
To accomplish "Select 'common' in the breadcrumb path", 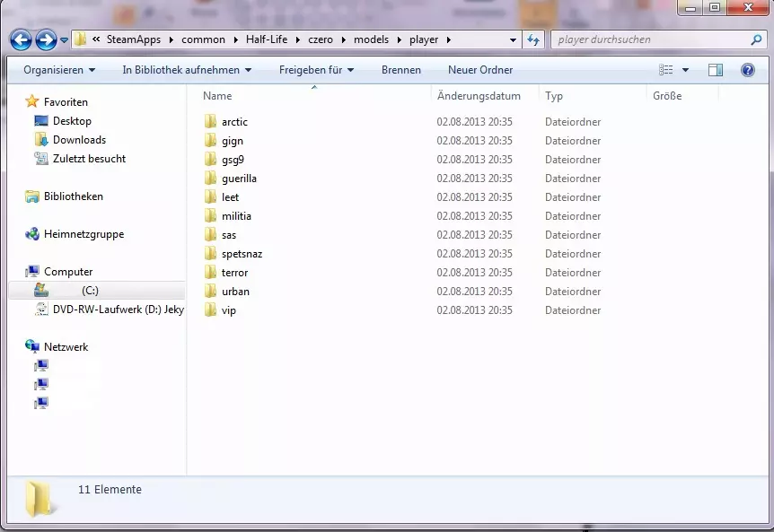I will coord(203,39).
